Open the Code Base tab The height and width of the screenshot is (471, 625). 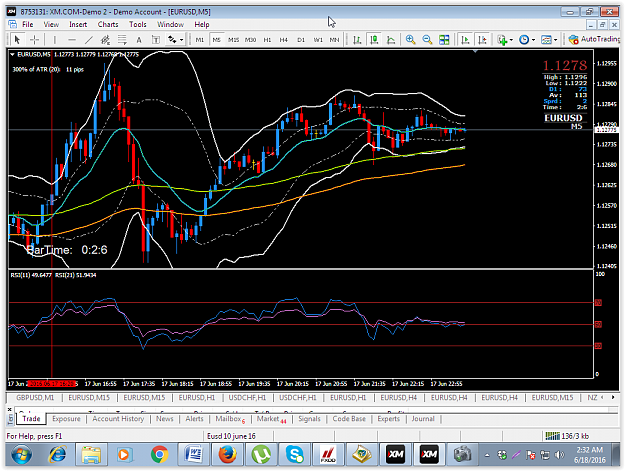tap(349, 419)
